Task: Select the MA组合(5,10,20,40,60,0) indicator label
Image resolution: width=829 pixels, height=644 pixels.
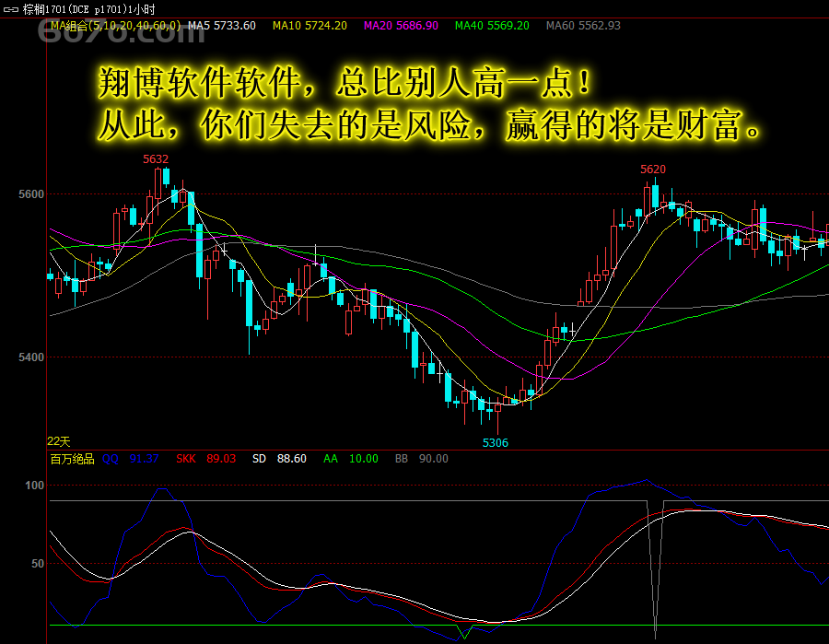Action: 115,26
